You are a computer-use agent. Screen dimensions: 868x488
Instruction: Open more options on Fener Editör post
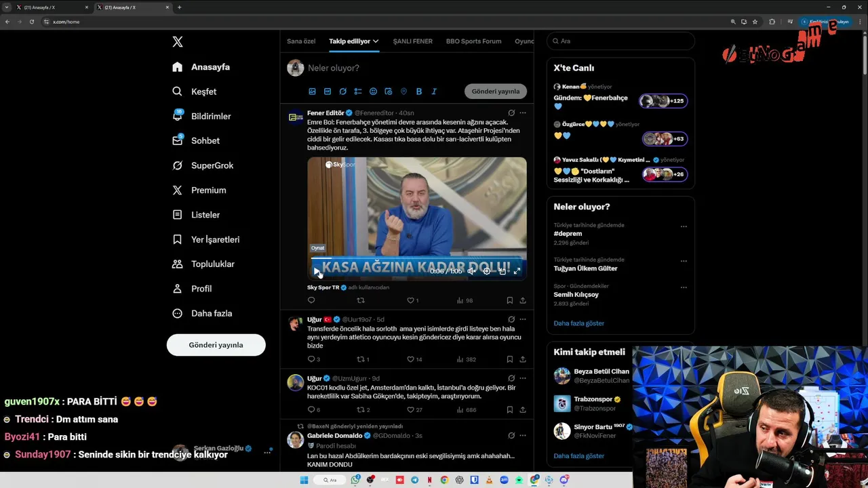pos(523,113)
